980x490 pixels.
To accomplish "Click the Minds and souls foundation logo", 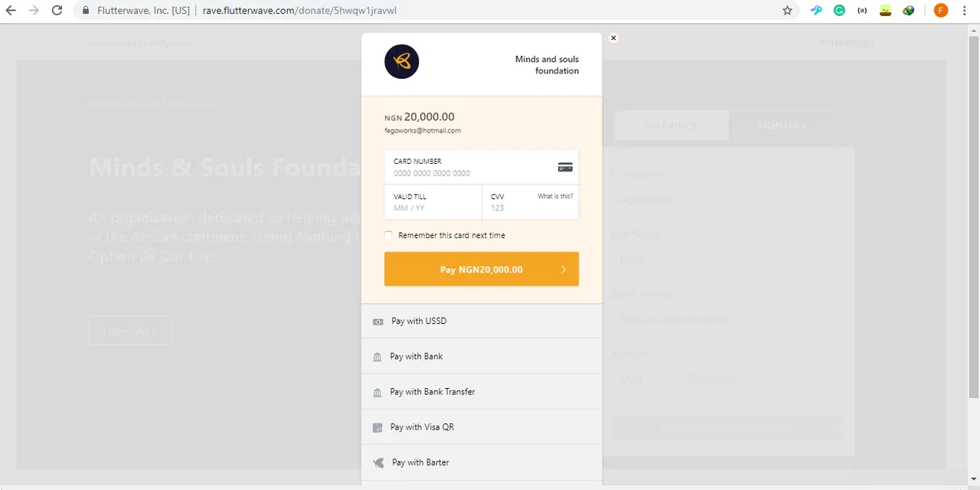I will tap(402, 61).
